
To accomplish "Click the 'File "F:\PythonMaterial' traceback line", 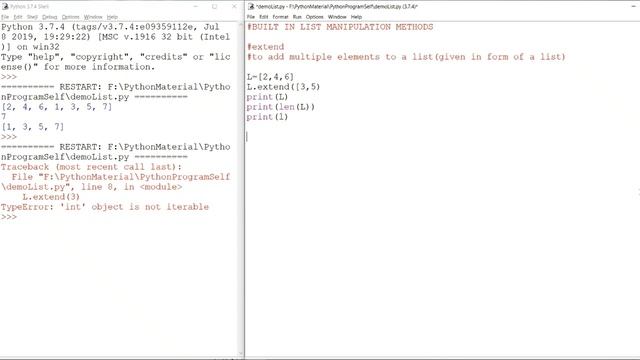I will click(121, 177).
